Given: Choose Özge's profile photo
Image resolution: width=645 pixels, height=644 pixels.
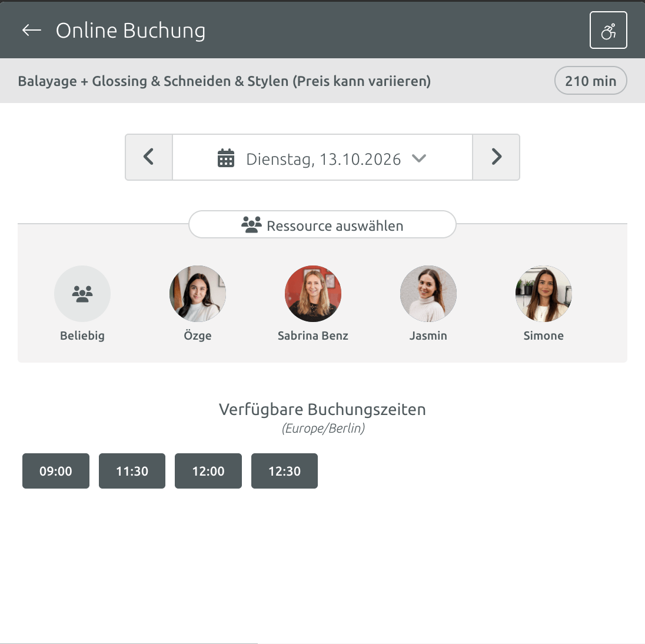Looking at the screenshot, I should [x=198, y=293].
